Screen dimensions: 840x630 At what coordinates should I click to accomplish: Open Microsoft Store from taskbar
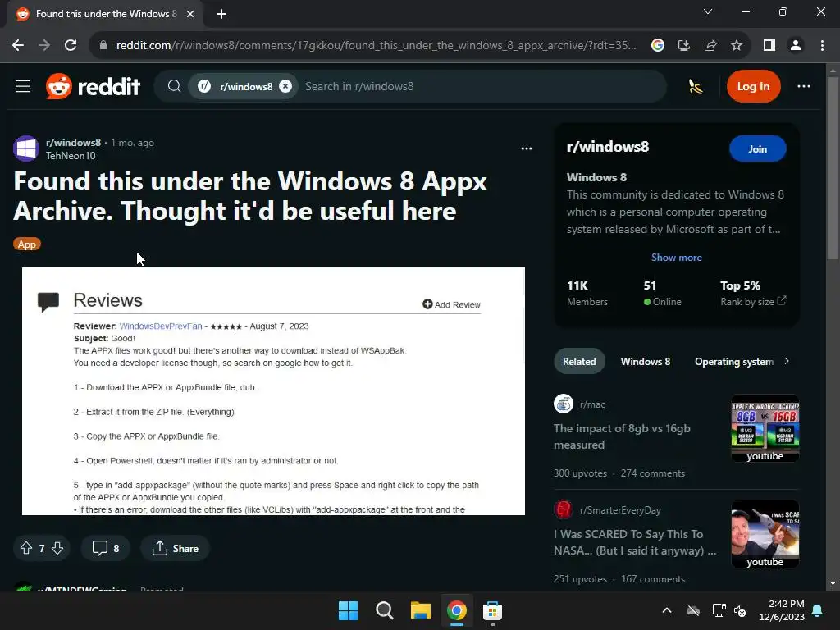[x=492, y=610]
